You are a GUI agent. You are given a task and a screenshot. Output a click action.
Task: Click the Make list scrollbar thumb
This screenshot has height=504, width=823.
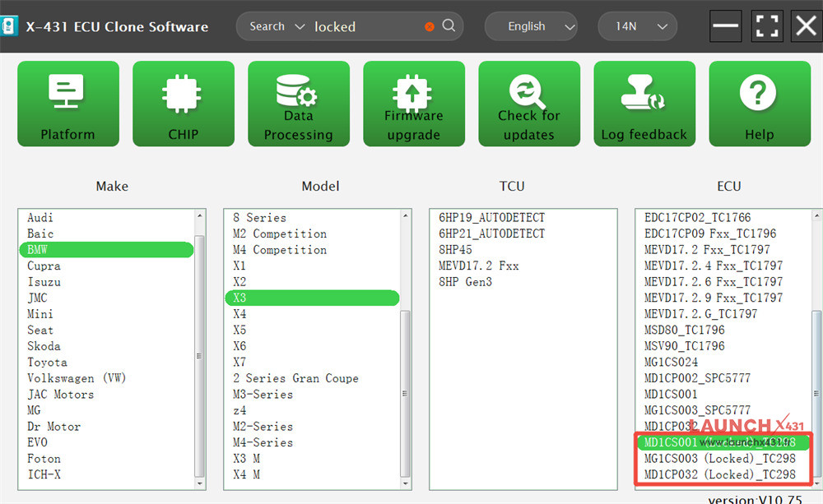click(199, 357)
